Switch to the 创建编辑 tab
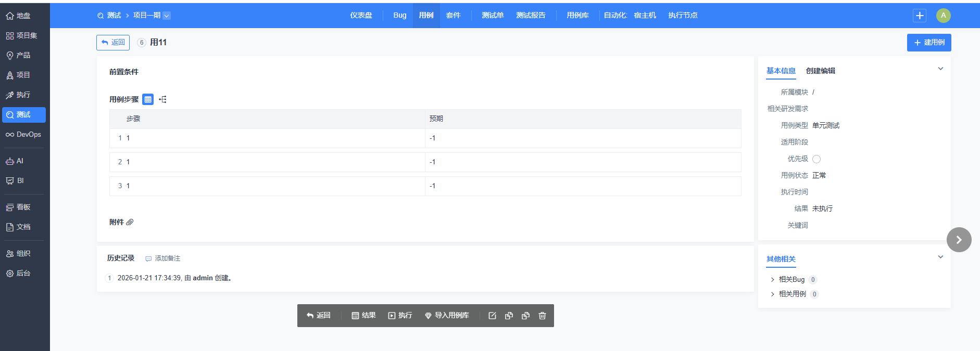Image resolution: width=980 pixels, height=351 pixels. [x=820, y=71]
